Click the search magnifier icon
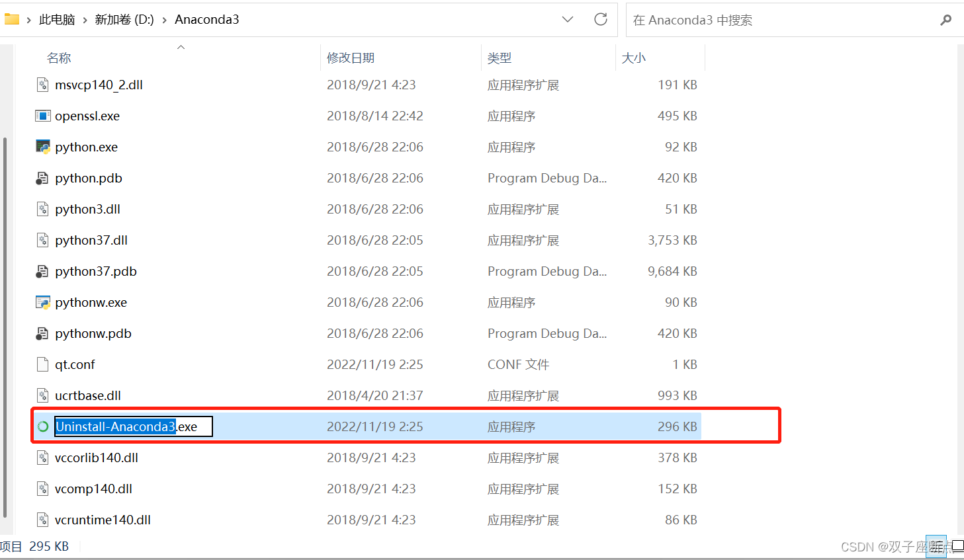 tap(945, 20)
